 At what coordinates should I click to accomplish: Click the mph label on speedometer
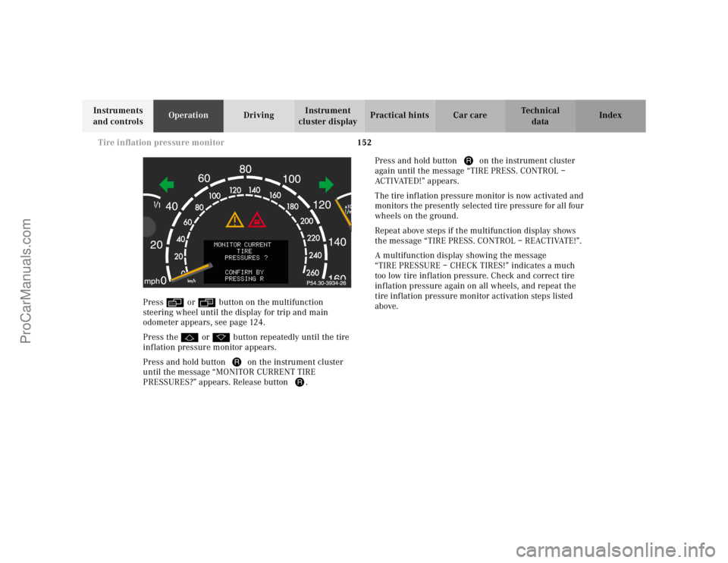[x=152, y=281]
